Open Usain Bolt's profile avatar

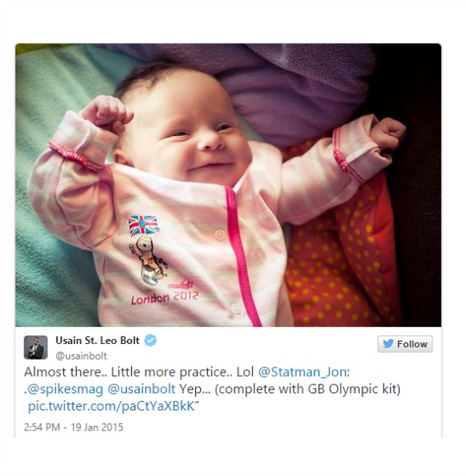point(36,348)
